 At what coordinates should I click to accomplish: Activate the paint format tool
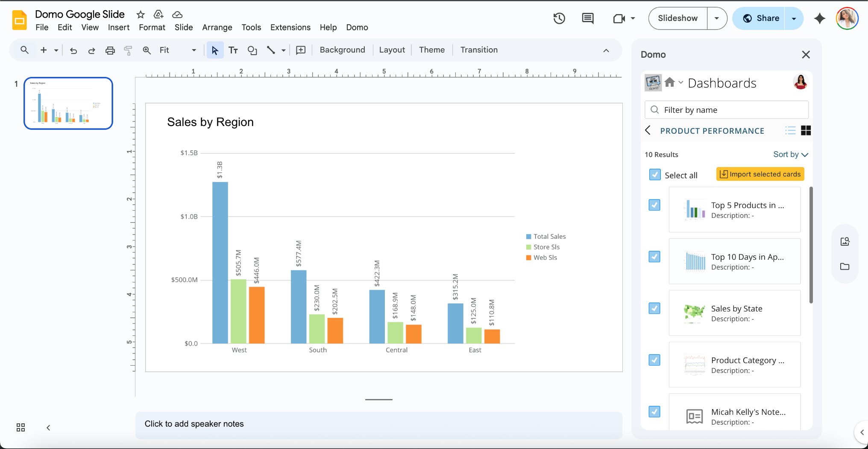[128, 50]
